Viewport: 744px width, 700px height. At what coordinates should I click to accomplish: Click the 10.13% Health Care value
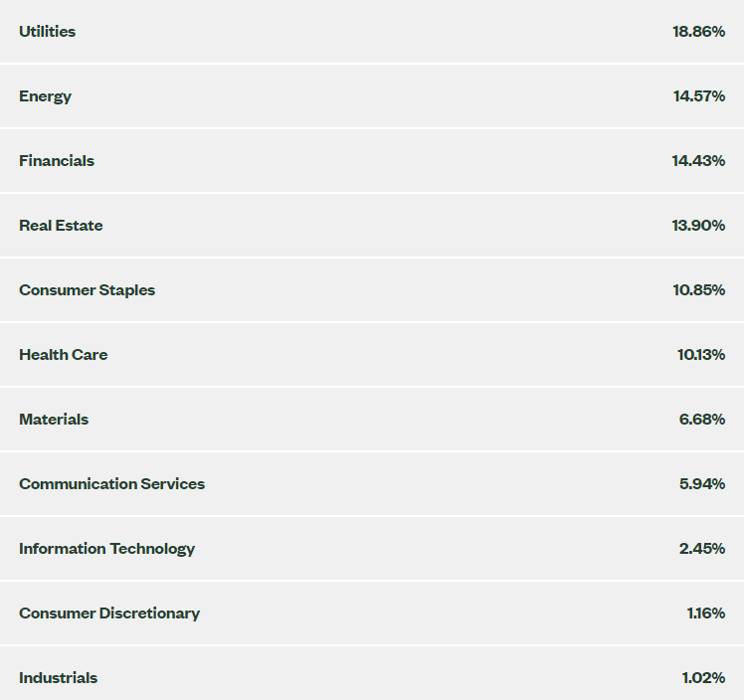(x=701, y=355)
